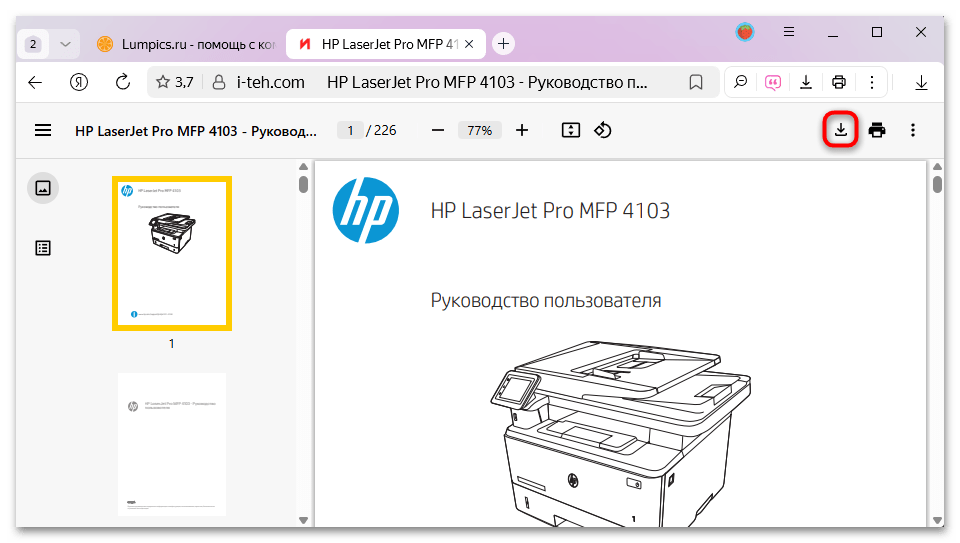Toggle PDF sidebar with hamburger icon
This screenshot has height=543, width=960.
pos(43,130)
